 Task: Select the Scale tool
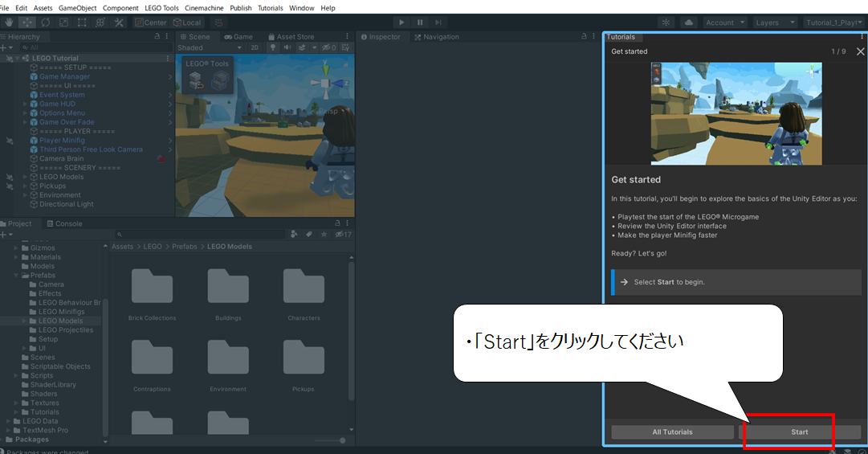point(63,22)
